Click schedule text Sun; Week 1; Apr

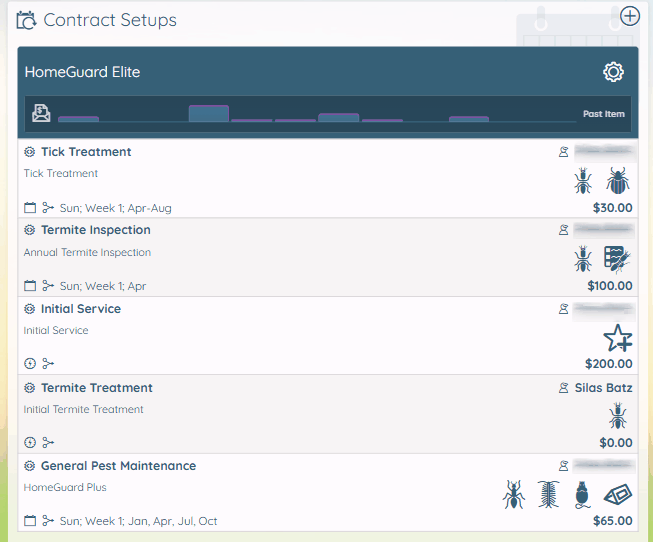pos(103,286)
